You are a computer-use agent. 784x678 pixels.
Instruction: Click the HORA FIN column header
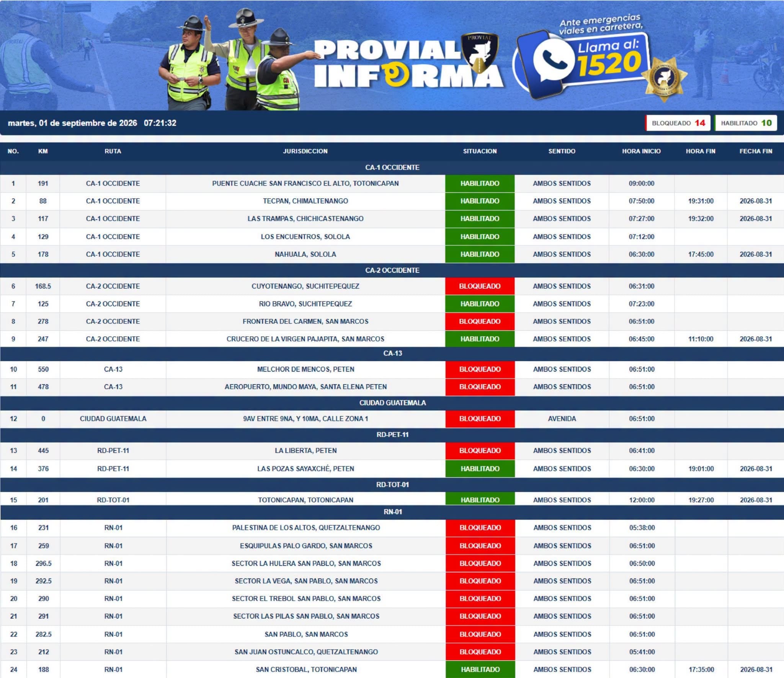pyautogui.click(x=701, y=151)
